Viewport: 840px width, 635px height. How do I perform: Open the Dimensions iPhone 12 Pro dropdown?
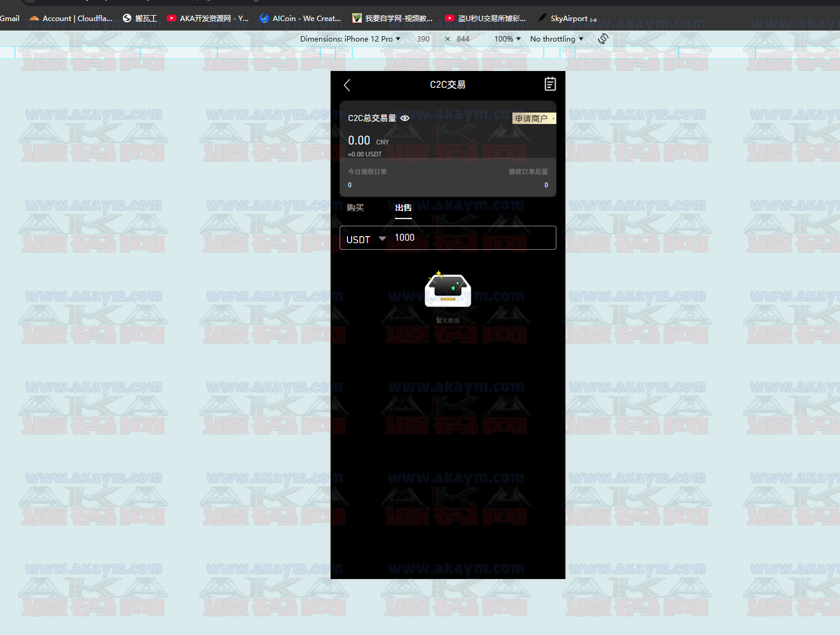350,39
